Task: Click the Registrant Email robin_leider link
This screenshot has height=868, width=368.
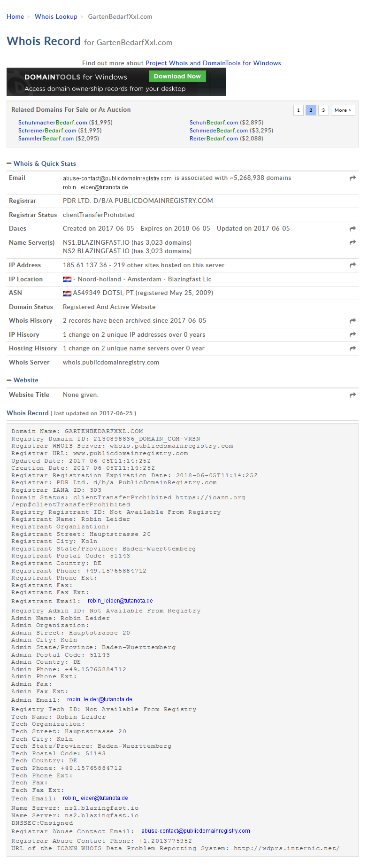Action: click(120, 601)
